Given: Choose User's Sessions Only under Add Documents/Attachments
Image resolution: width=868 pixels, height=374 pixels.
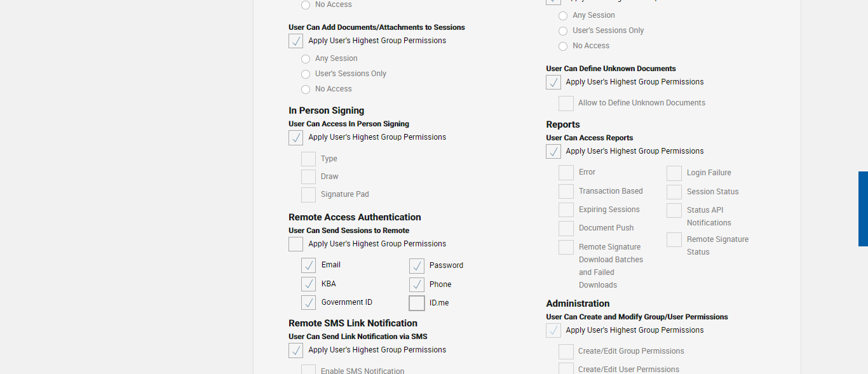Looking at the screenshot, I should [x=306, y=74].
